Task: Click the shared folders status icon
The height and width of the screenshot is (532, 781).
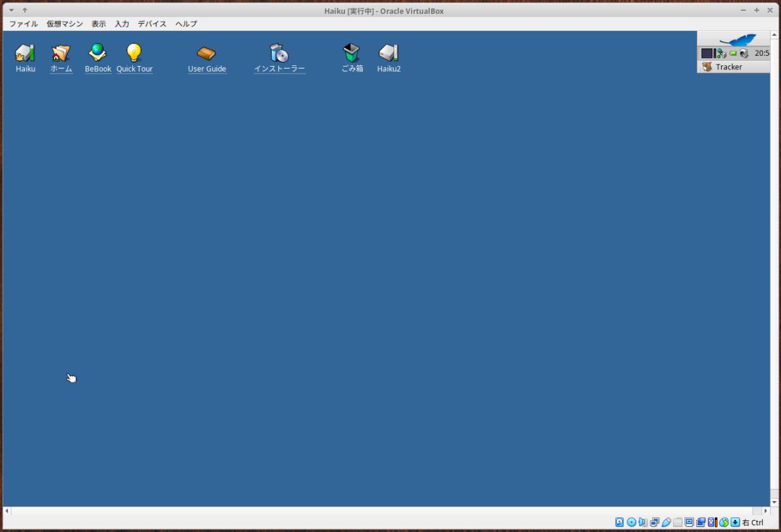Action: click(678, 522)
